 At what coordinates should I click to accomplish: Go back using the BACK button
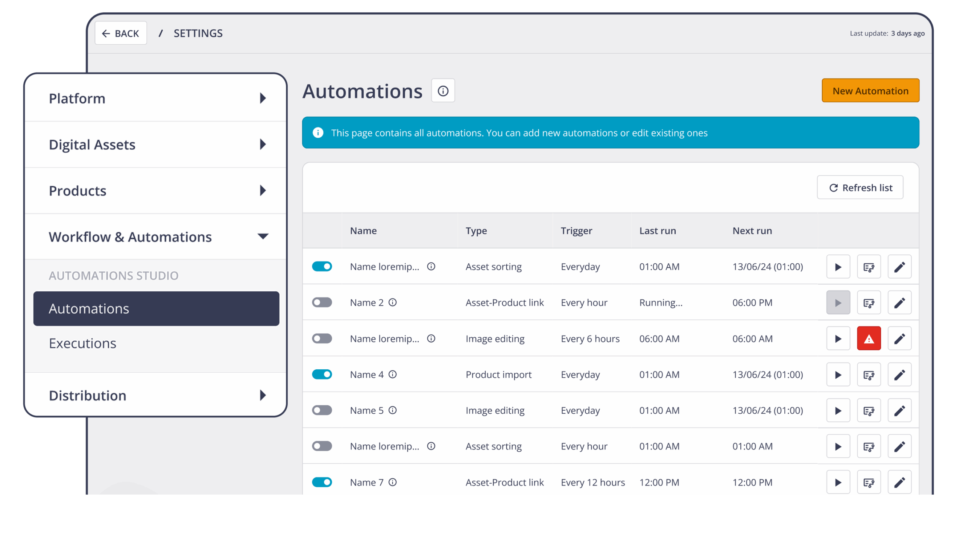click(x=121, y=33)
